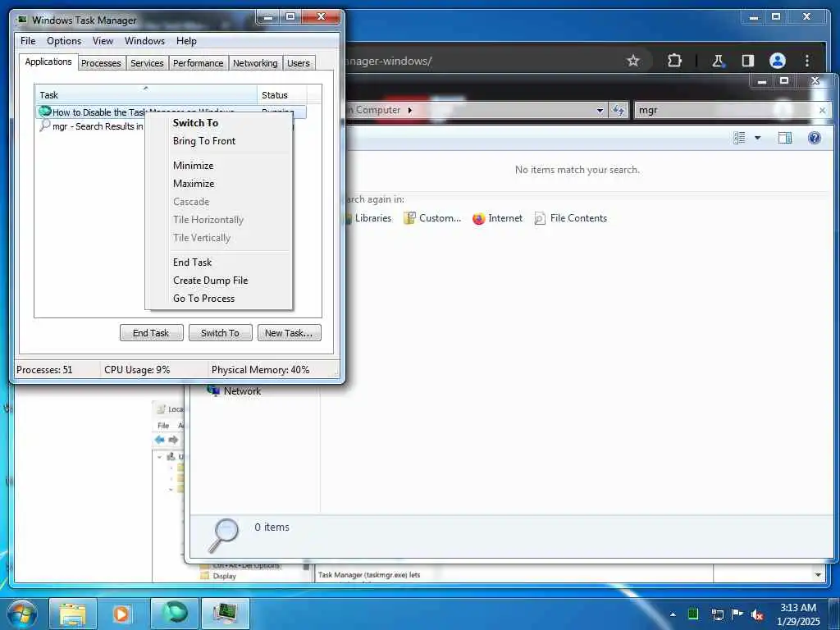This screenshot has width=840, height=630.
Task: Sort applications by Task column header
Action: tap(146, 95)
